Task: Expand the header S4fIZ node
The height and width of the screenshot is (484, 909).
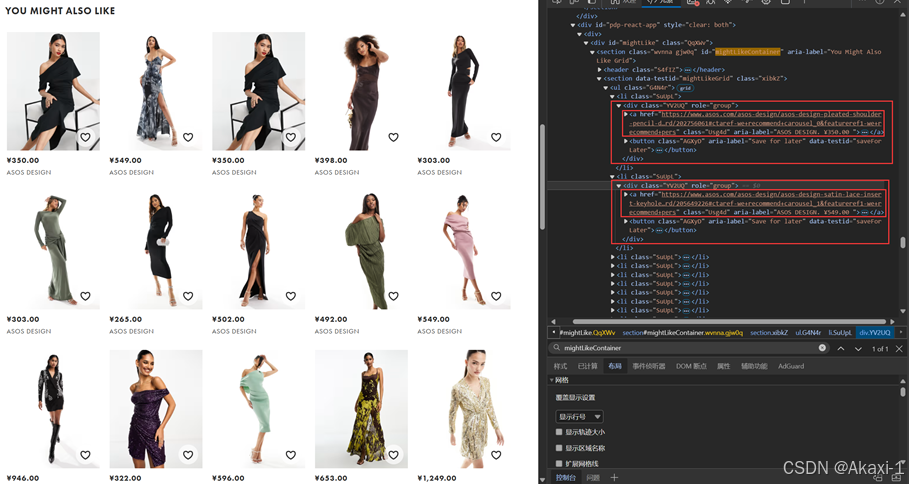Action: [x=599, y=70]
